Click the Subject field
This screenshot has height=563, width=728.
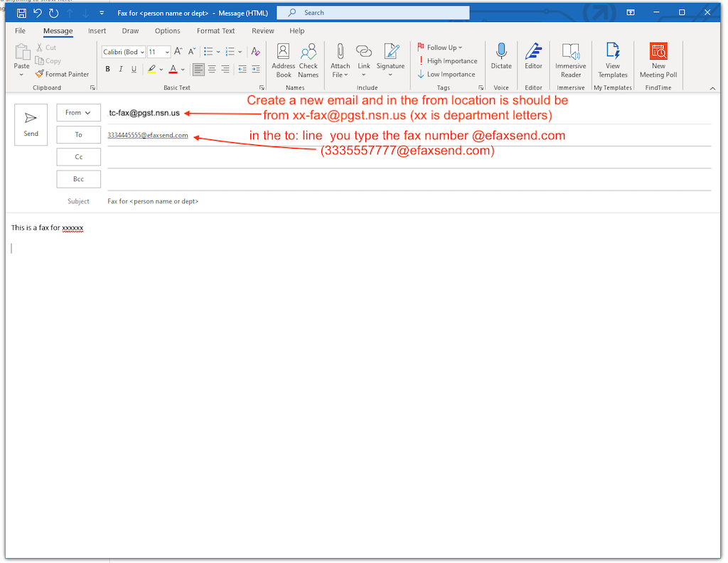pos(409,201)
